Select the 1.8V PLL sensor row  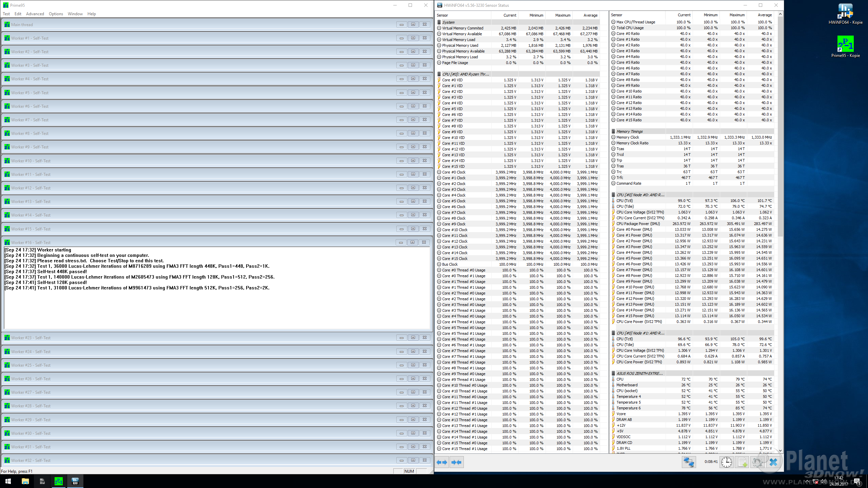692,448
